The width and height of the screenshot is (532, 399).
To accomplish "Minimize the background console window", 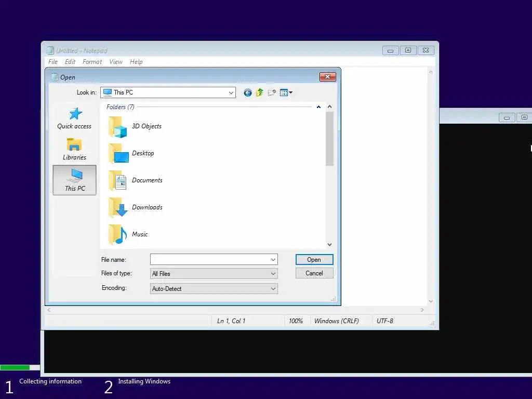I will click(507, 118).
